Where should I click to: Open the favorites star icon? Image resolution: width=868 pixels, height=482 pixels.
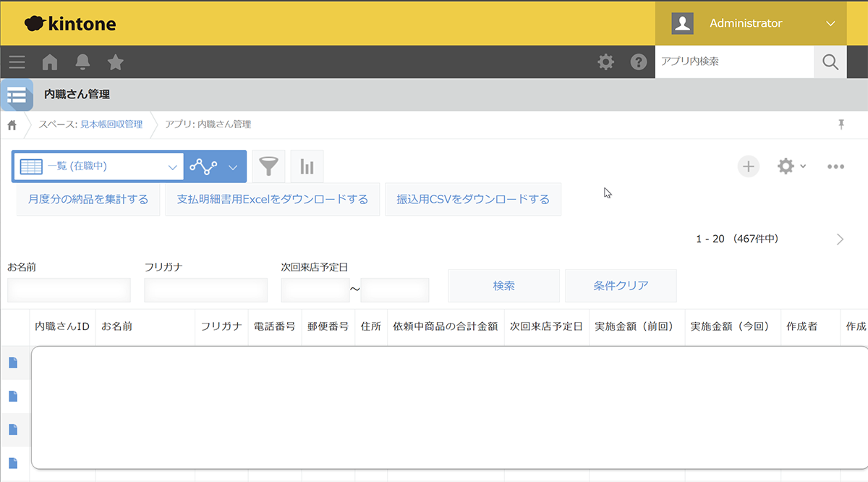pyautogui.click(x=116, y=62)
